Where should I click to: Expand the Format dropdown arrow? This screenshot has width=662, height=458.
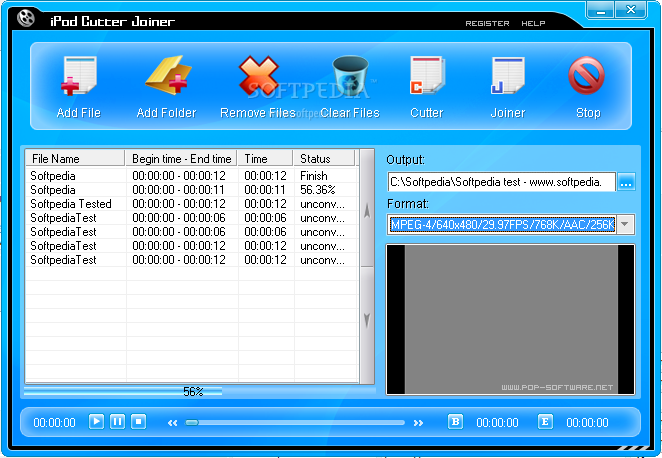coord(625,224)
